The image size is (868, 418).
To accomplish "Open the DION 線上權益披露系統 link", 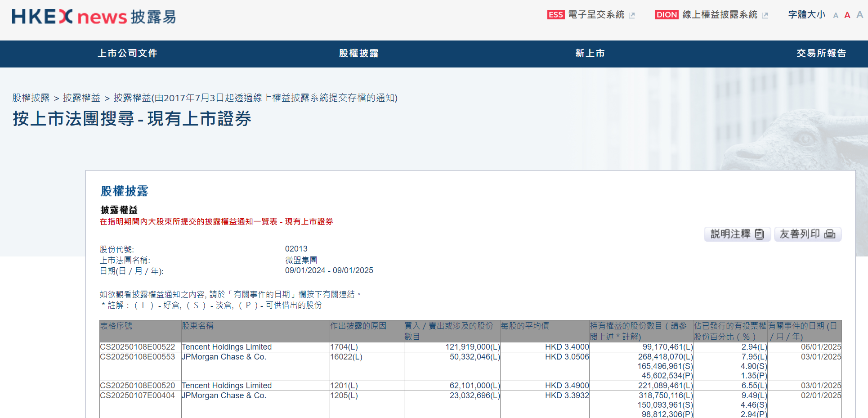I will [711, 15].
